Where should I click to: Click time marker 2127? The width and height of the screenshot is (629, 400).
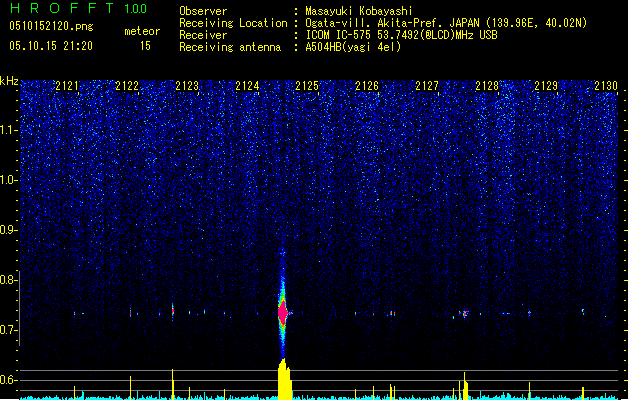(x=427, y=86)
